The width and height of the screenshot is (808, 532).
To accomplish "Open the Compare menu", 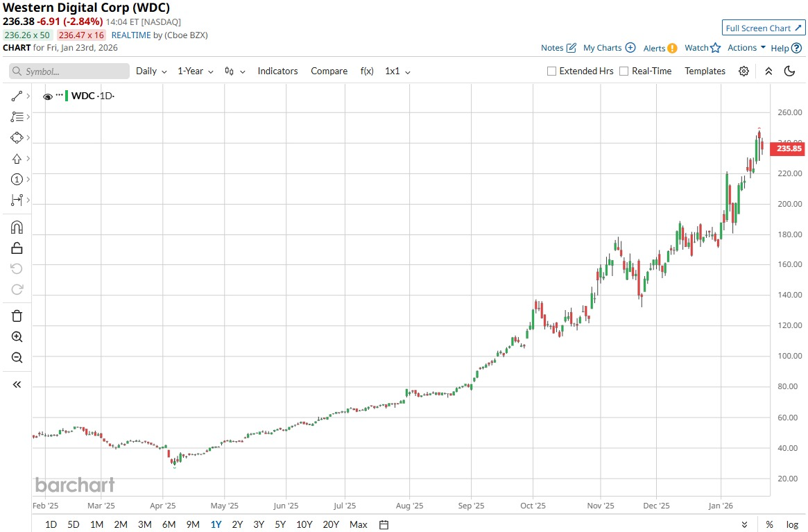I will [329, 71].
